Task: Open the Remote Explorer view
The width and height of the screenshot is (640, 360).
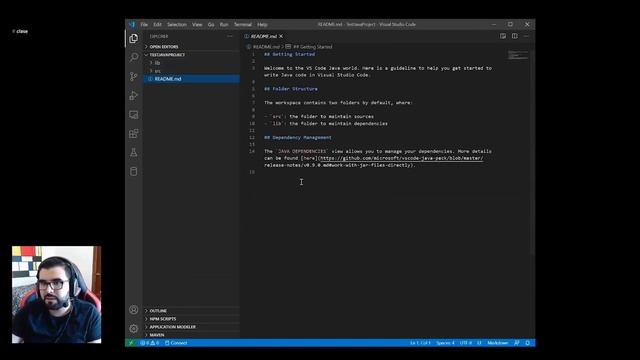Action: pos(133,115)
